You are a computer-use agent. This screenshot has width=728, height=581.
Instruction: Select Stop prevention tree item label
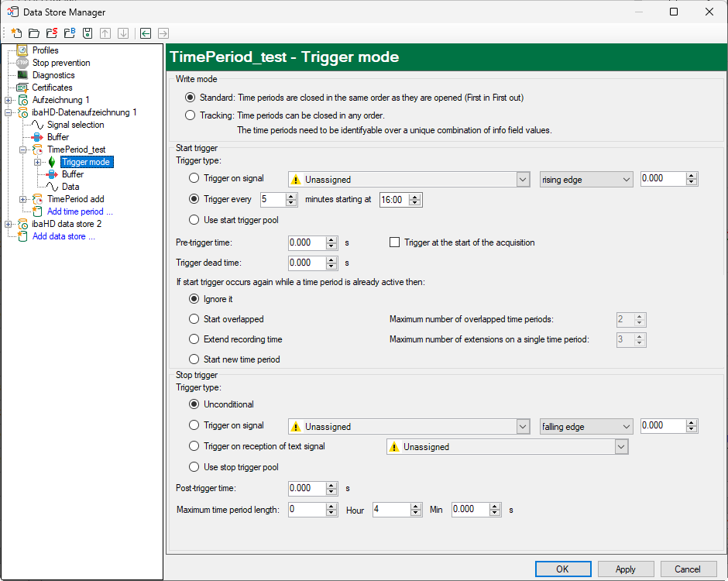click(61, 63)
